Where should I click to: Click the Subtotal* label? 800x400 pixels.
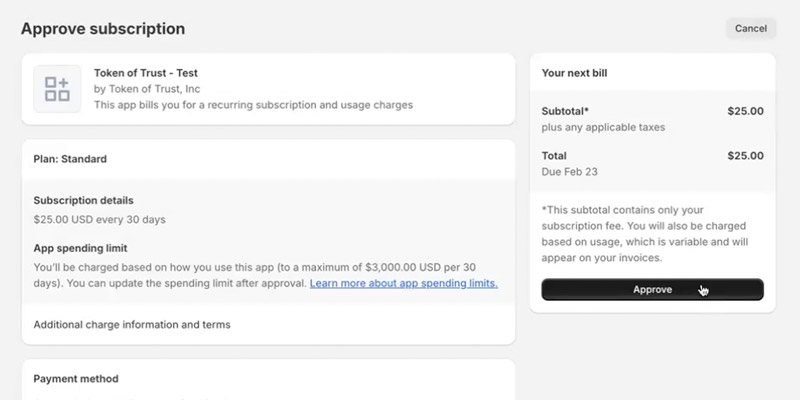pos(565,111)
